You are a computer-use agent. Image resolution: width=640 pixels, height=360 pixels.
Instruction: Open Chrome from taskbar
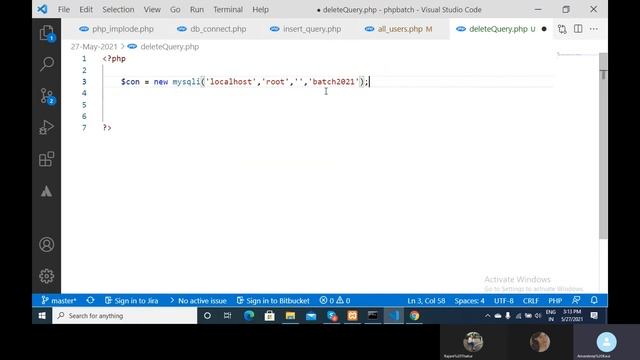[414, 316]
